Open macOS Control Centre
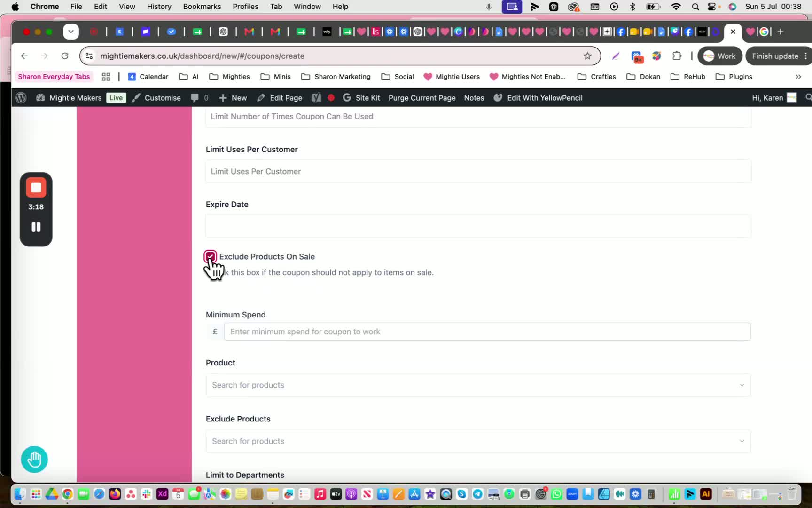812x508 pixels. tap(712, 7)
